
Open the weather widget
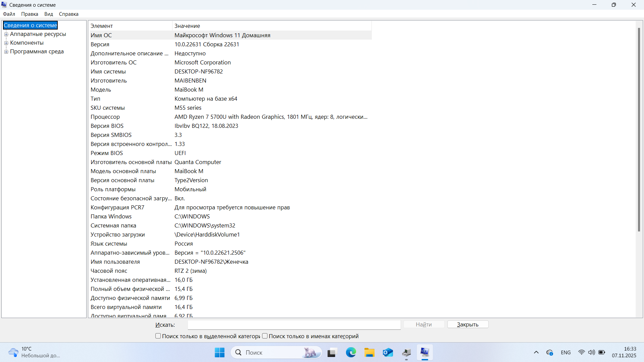click(34, 352)
